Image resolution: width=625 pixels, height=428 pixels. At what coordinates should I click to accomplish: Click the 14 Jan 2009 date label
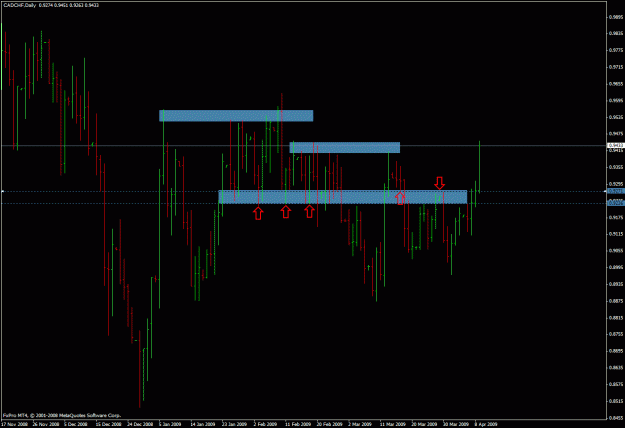pyautogui.click(x=203, y=424)
